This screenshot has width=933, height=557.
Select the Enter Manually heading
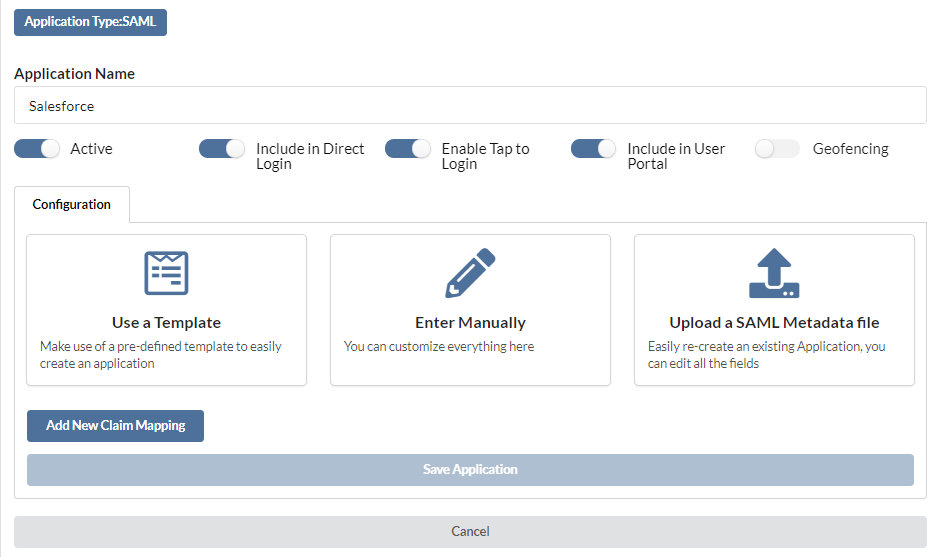coord(470,323)
